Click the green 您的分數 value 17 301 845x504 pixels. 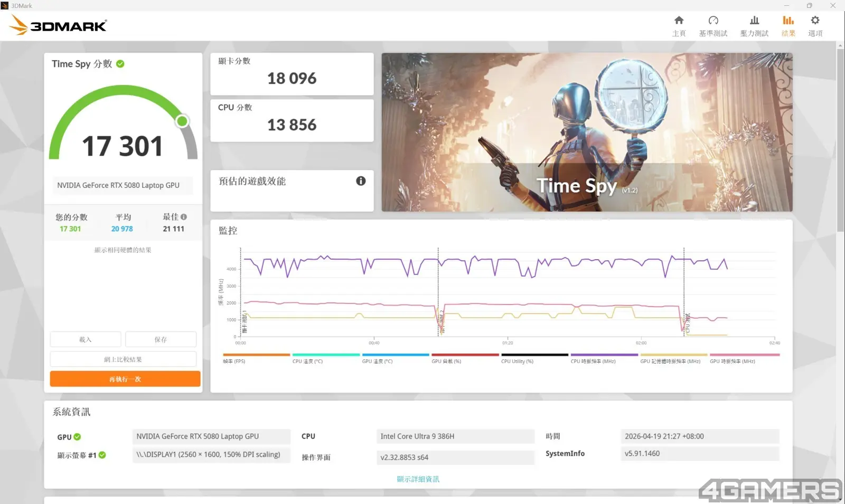[70, 229]
